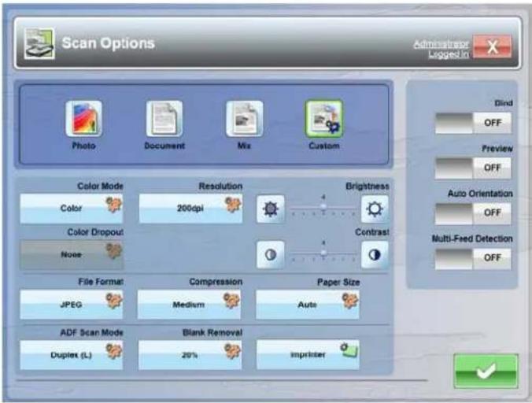Open the Compression selector showing Medium

[x=189, y=305]
